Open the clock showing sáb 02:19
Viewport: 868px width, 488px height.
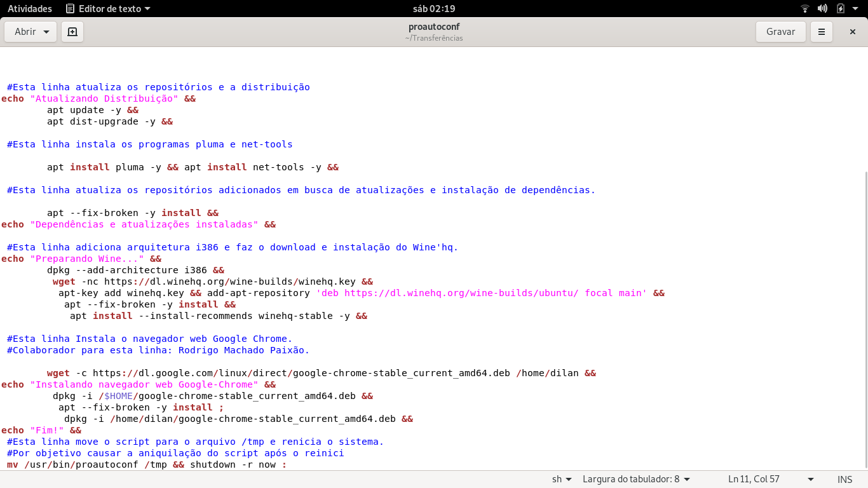[x=434, y=9]
